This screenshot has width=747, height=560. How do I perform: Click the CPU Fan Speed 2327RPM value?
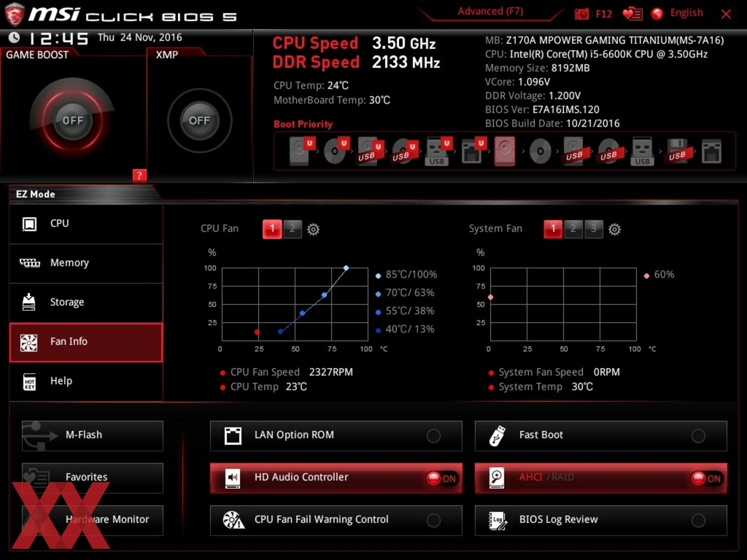pyautogui.click(x=331, y=372)
